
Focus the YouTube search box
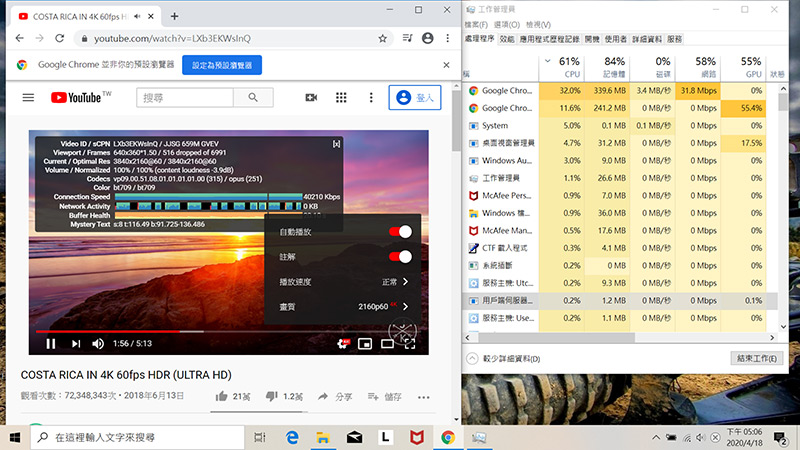click(185, 97)
